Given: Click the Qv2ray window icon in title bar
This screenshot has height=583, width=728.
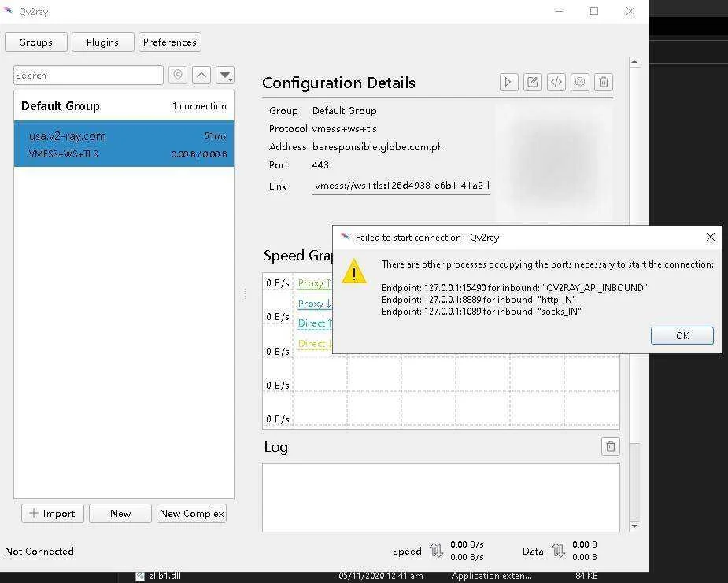Looking at the screenshot, I should (9, 11).
